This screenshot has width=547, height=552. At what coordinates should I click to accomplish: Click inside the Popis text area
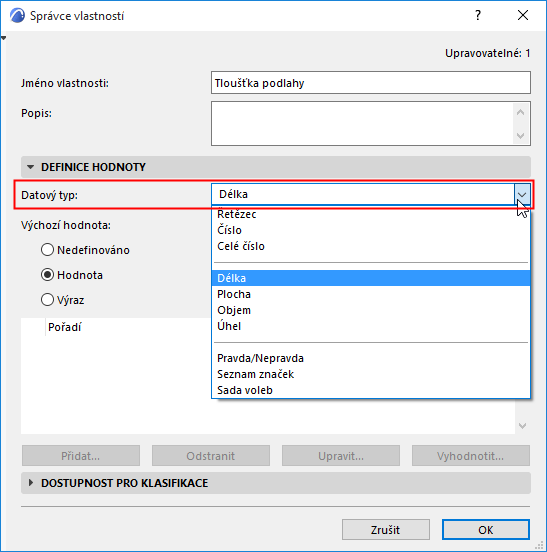click(x=363, y=124)
